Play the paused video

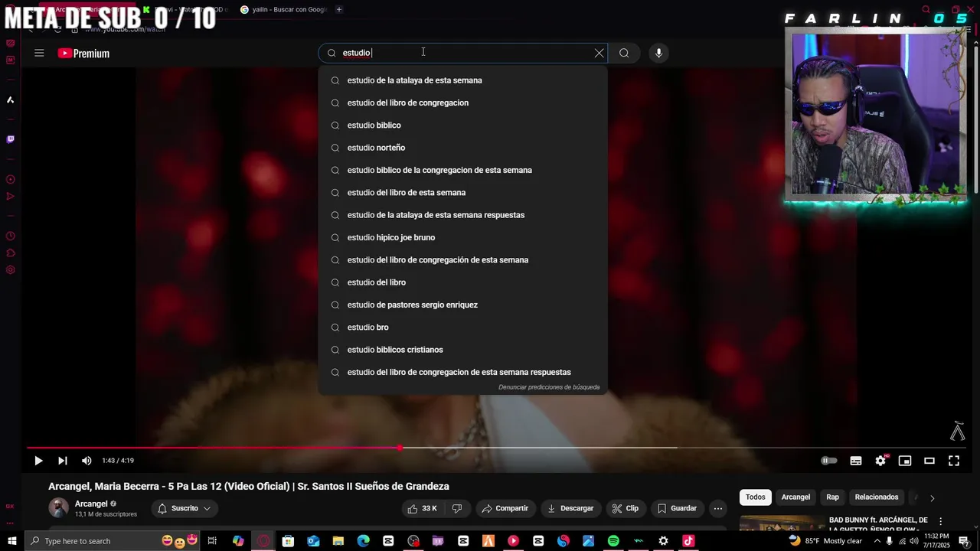[38, 461]
